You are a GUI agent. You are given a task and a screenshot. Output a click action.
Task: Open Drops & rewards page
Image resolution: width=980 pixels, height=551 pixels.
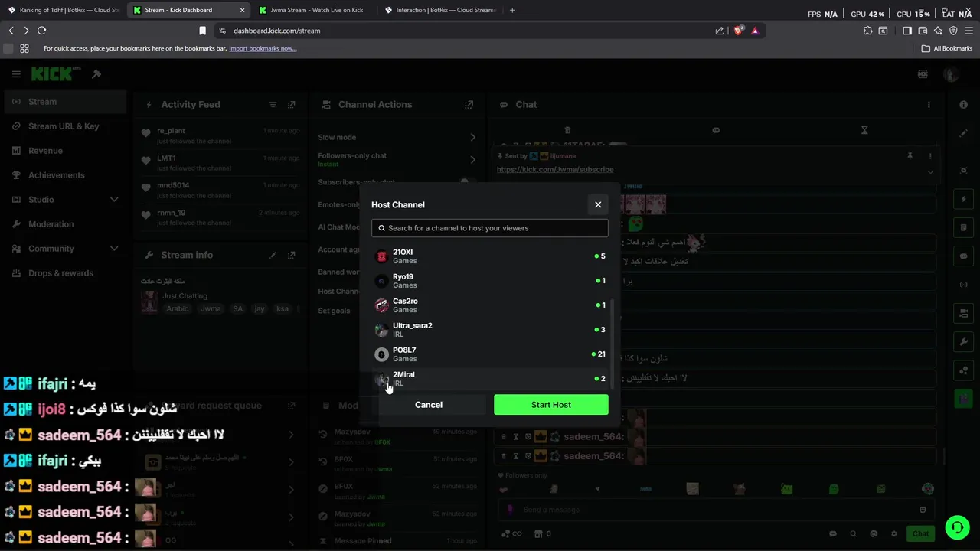click(x=64, y=273)
